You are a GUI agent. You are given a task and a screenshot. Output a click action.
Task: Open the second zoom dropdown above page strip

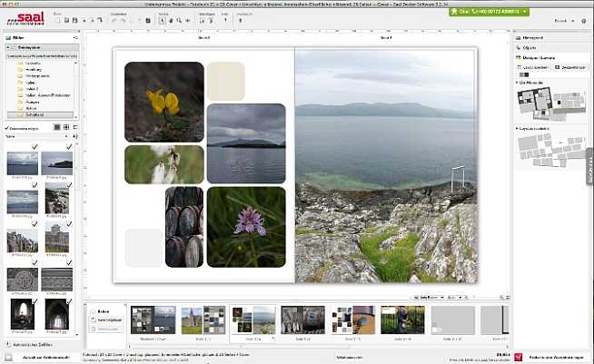[455, 298]
